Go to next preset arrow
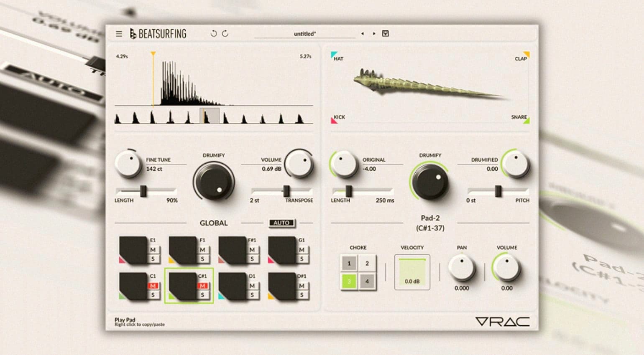 point(374,33)
